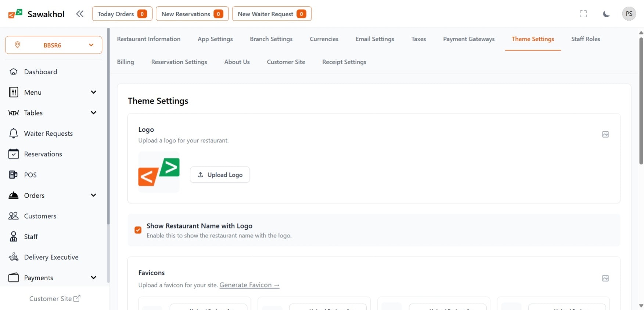The width and height of the screenshot is (644, 310).
Task: Open the Restaurant Information tab
Action: [x=149, y=39]
